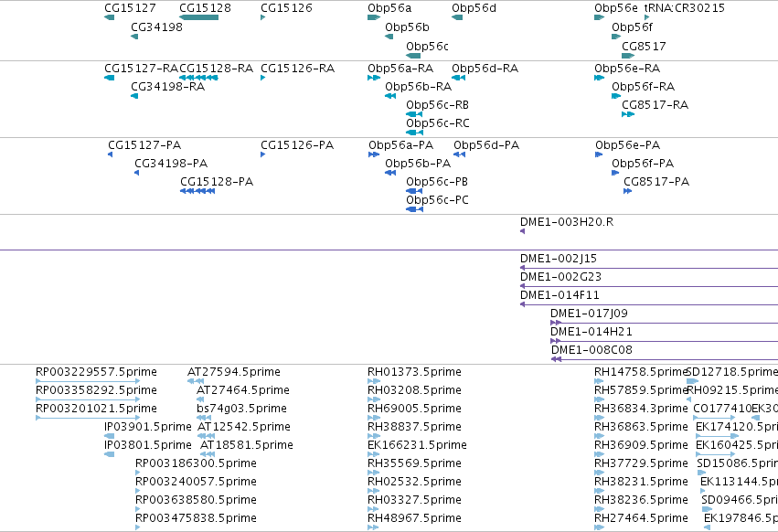Click clone DME1-014F11
Screen dimensions: 778x532
(560, 295)
